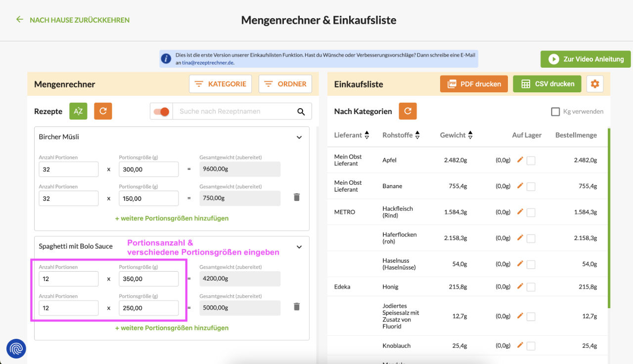Refresh the Nach Kategorien list

(x=407, y=111)
